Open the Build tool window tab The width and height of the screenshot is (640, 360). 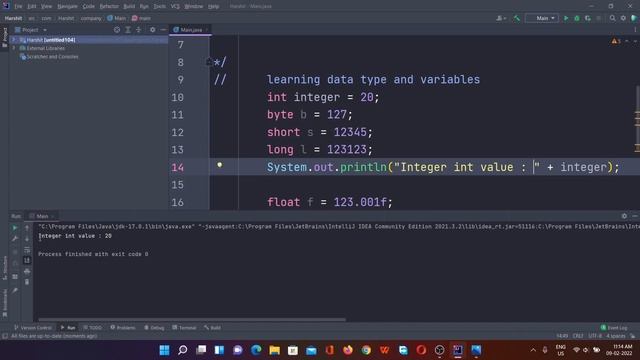[212, 328]
